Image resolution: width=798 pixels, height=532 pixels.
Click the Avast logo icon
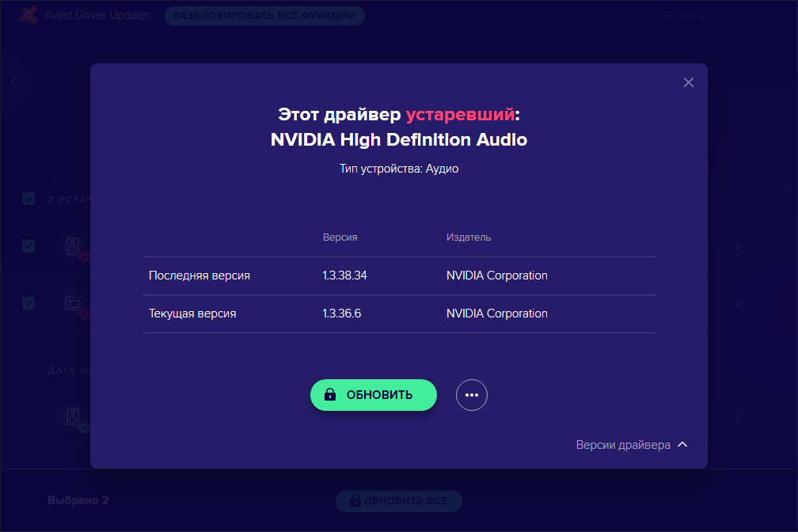(x=28, y=15)
